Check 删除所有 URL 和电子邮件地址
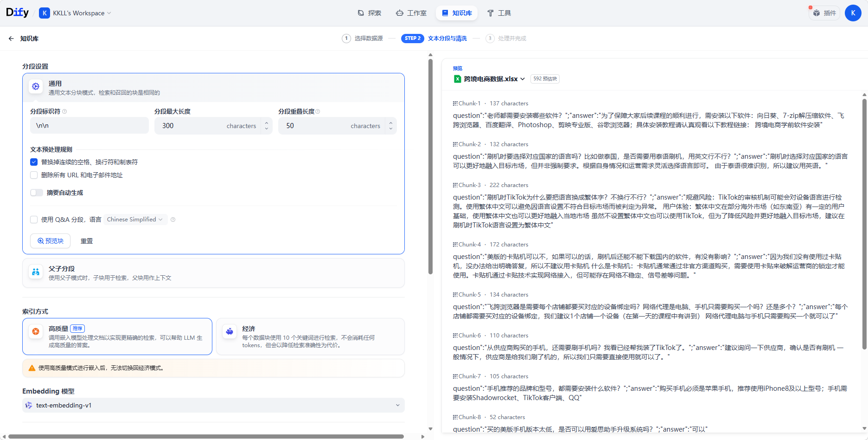This screenshot has height=440, width=868. pos(34,175)
